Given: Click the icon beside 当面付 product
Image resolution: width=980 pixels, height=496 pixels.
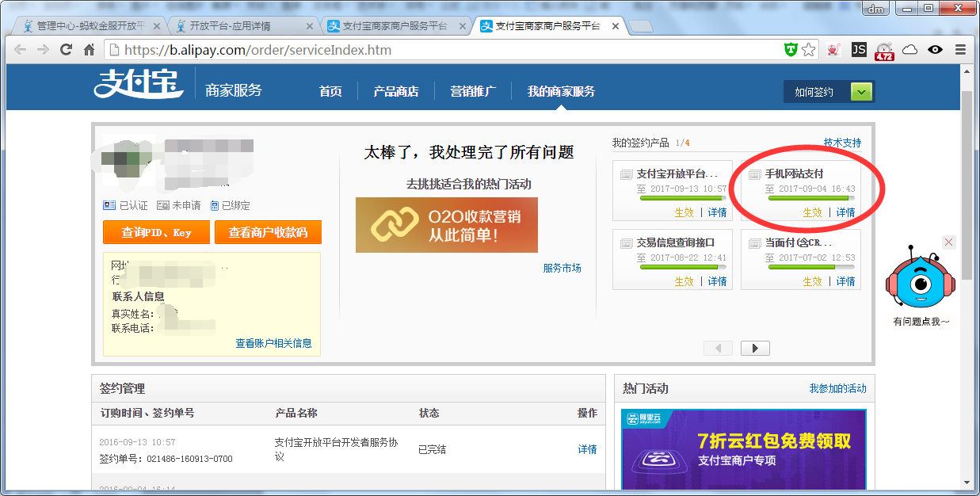Looking at the screenshot, I should coord(754,242).
